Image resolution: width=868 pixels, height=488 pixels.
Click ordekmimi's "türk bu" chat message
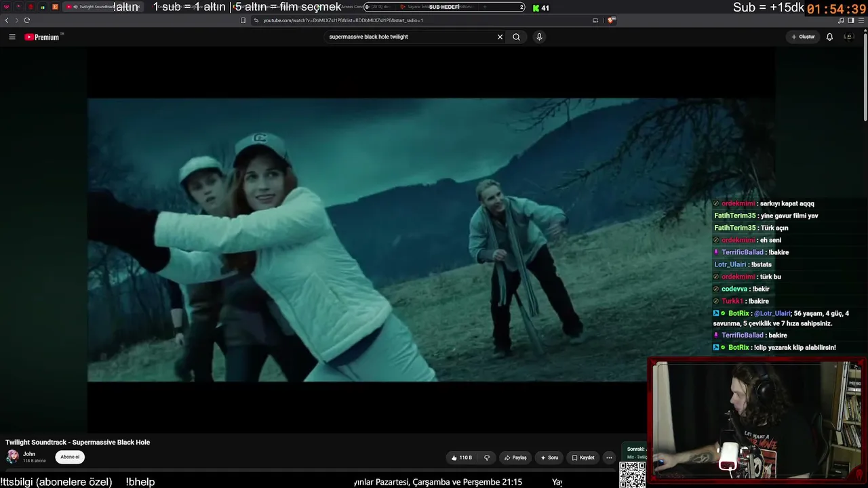(x=747, y=277)
